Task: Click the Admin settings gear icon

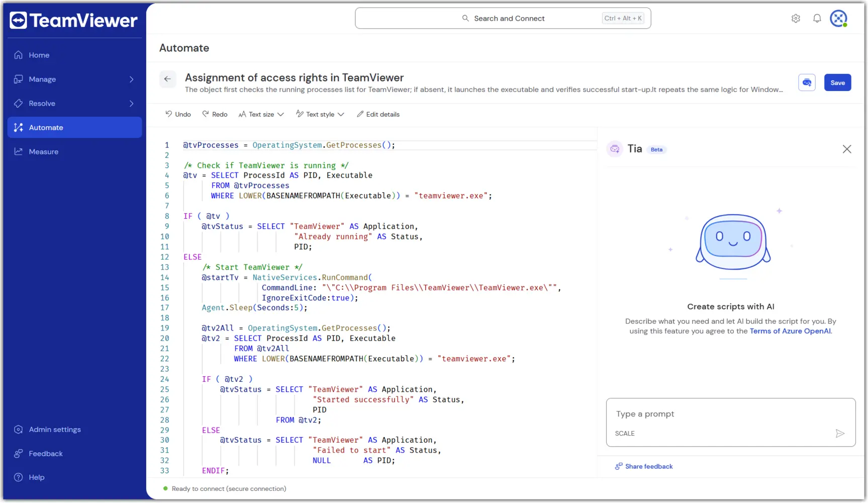Action: 19,429
